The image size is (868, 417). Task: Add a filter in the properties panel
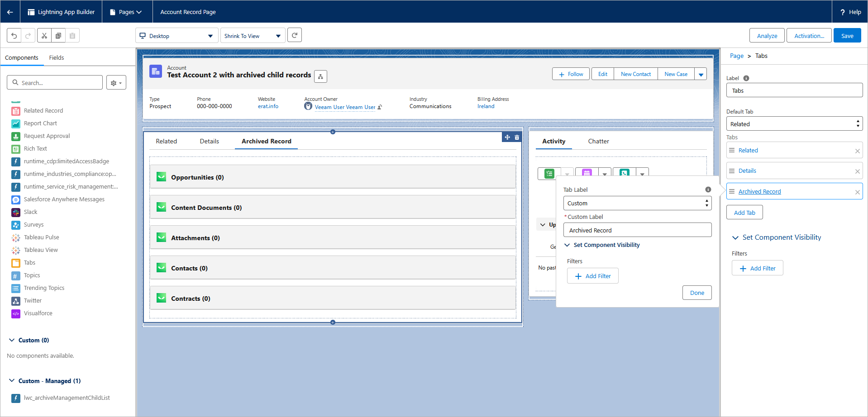[x=758, y=268]
